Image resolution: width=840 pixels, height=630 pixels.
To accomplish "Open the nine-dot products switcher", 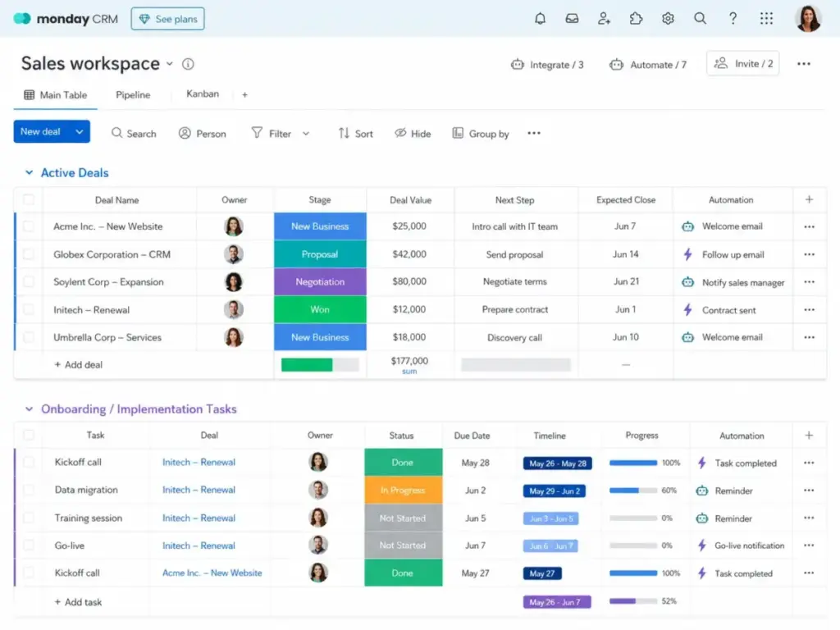I will point(766,19).
